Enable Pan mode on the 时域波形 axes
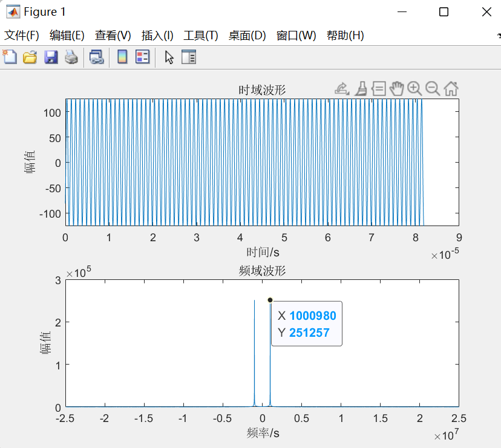501x448 pixels. pos(396,88)
